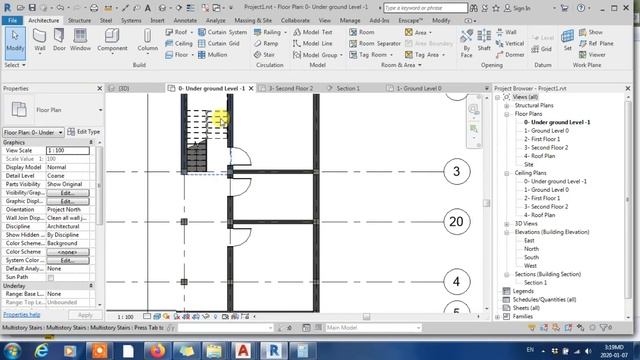Click the Roof tool
The height and width of the screenshot is (360, 640).
(179, 32)
